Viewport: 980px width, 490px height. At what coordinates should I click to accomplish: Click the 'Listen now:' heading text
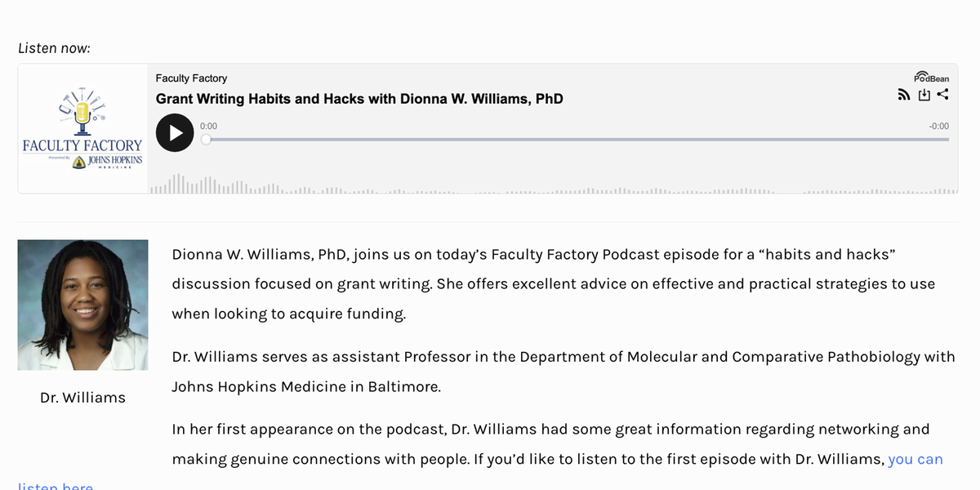pos(54,48)
